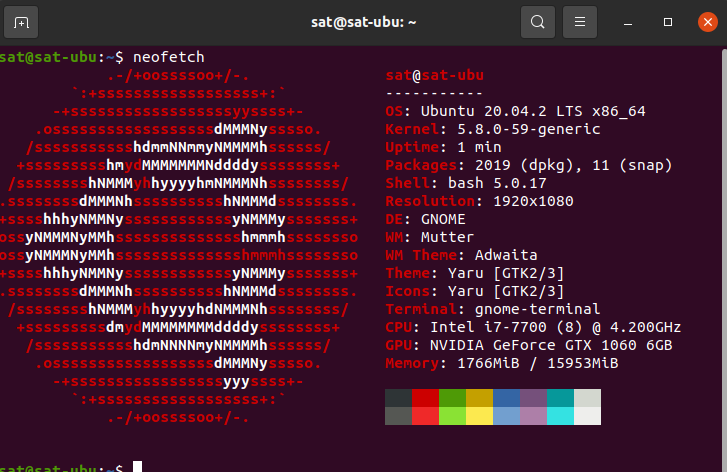The height and width of the screenshot is (472, 727).
Task: Select the Kernel value 5.8.0-59-generic
Action: [x=529, y=129]
